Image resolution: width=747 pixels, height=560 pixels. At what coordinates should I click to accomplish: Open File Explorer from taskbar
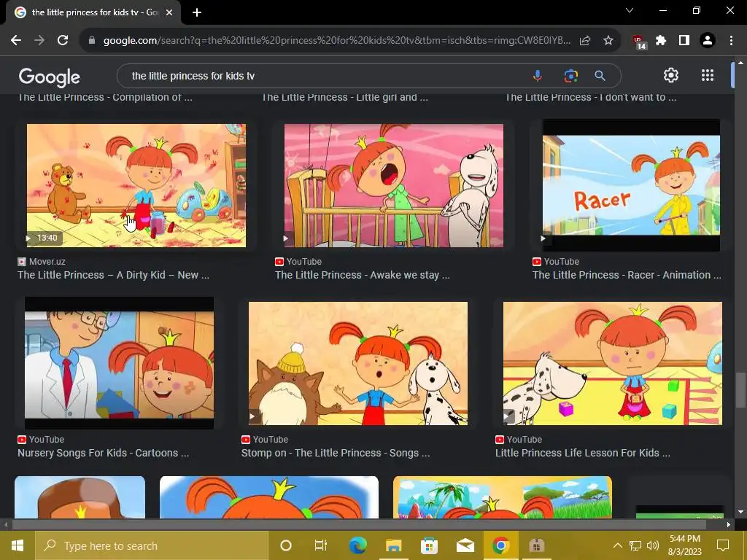[393, 545]
